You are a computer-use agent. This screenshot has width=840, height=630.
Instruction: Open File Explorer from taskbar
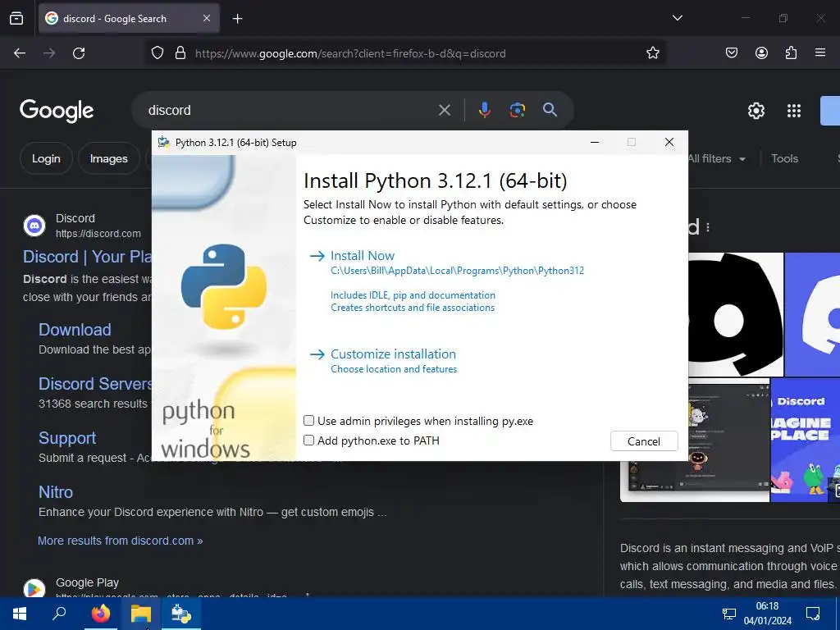pos(141,614)
